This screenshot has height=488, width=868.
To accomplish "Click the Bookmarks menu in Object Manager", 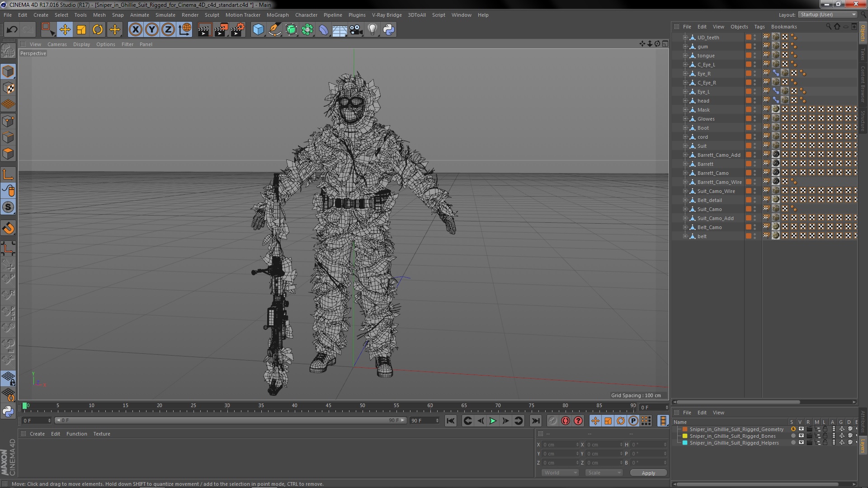I will 784,27.
